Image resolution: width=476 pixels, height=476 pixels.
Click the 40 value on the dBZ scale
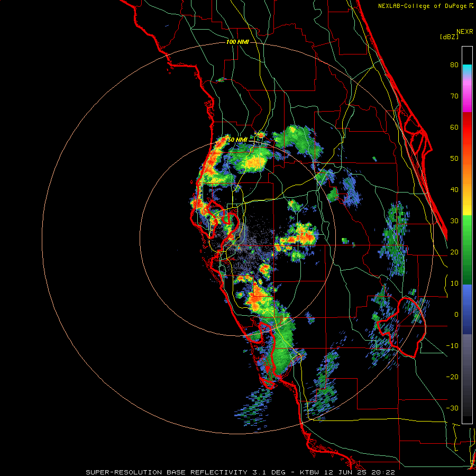coord(454,190)
